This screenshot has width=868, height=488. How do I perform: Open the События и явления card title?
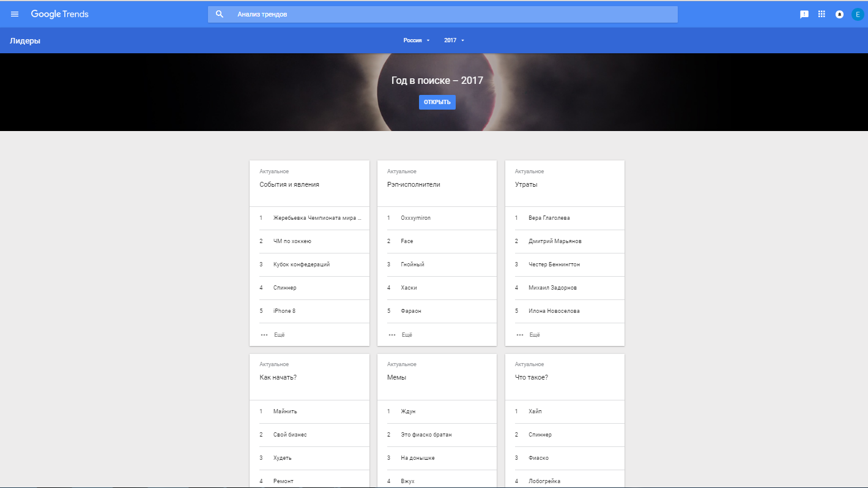(289, 184)
